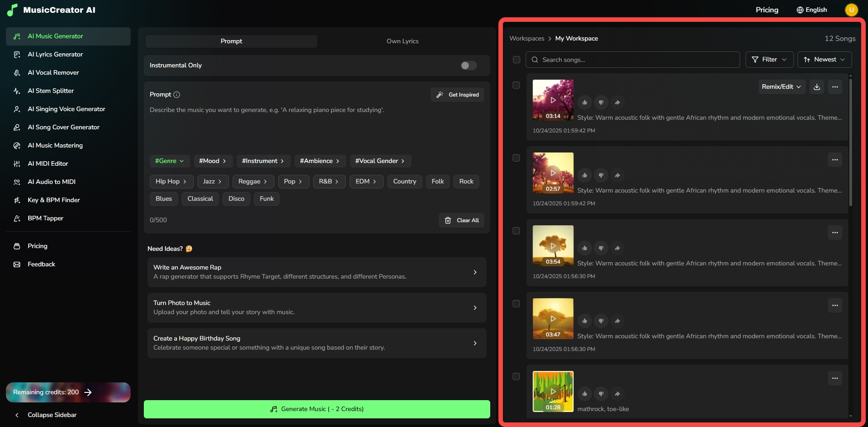Viewport: 868px width, 427px height.
Task: Select the checkbox on the first song
Action: coord(517,85)
